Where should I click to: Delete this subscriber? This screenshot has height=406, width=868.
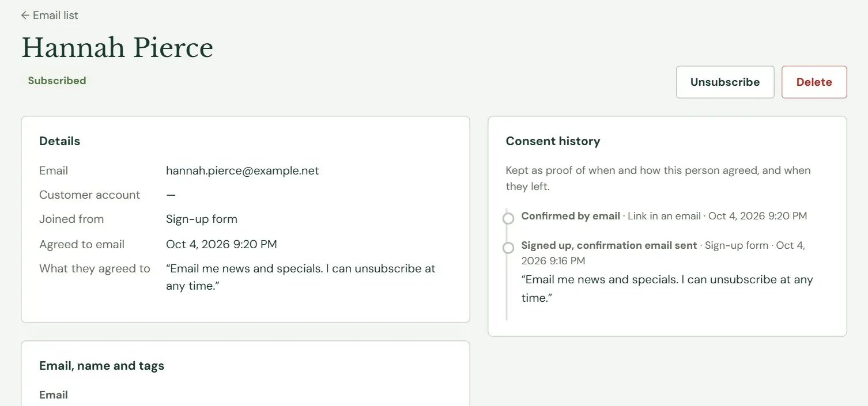click(x=814, y=82)
